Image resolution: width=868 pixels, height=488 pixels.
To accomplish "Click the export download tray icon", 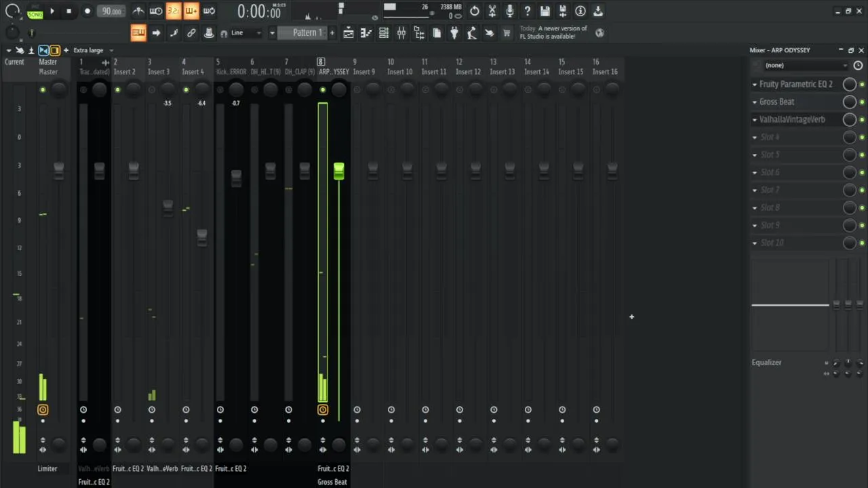I will pyautogui.click(x=598, y=11).
